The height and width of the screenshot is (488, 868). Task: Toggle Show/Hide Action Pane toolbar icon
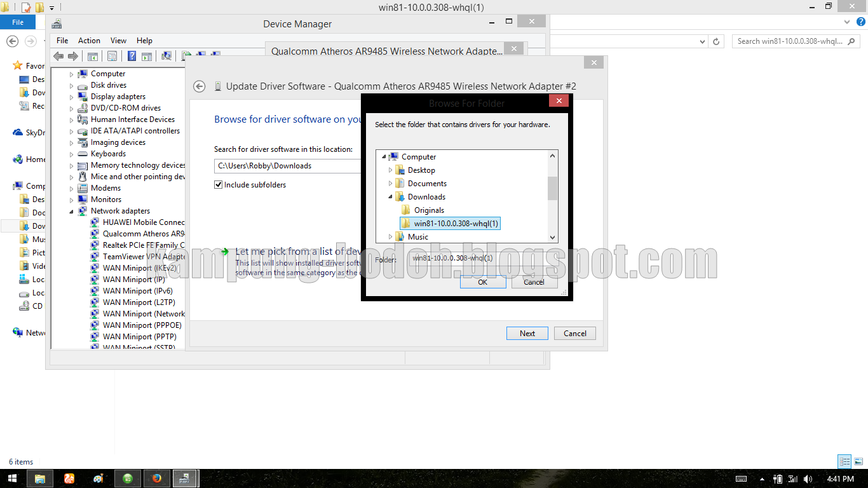click(x=146, y=56)
